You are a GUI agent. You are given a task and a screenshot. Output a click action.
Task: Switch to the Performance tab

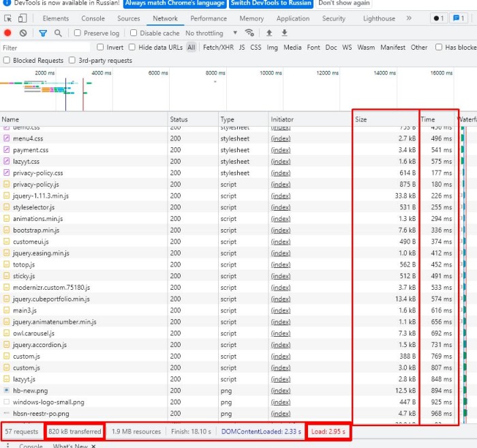point(209,18)
